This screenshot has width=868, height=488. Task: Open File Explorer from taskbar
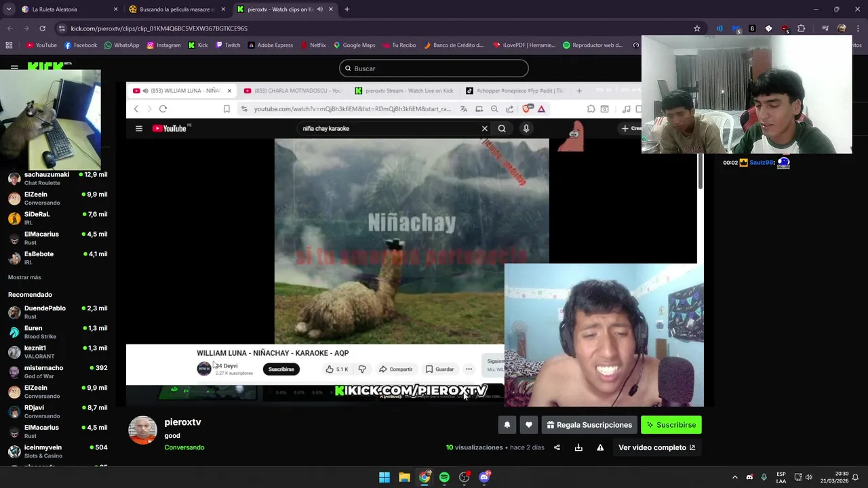(x=404, y=477)
